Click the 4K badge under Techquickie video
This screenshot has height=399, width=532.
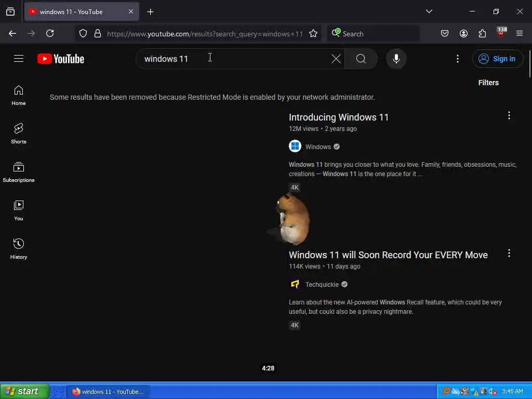(x=295, y=325)
